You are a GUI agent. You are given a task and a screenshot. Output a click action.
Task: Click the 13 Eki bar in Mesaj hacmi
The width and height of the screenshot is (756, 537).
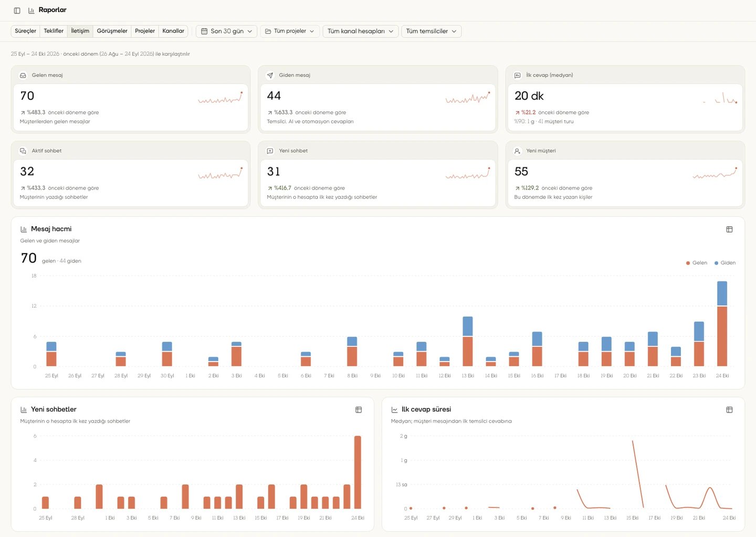coord(468,341)
